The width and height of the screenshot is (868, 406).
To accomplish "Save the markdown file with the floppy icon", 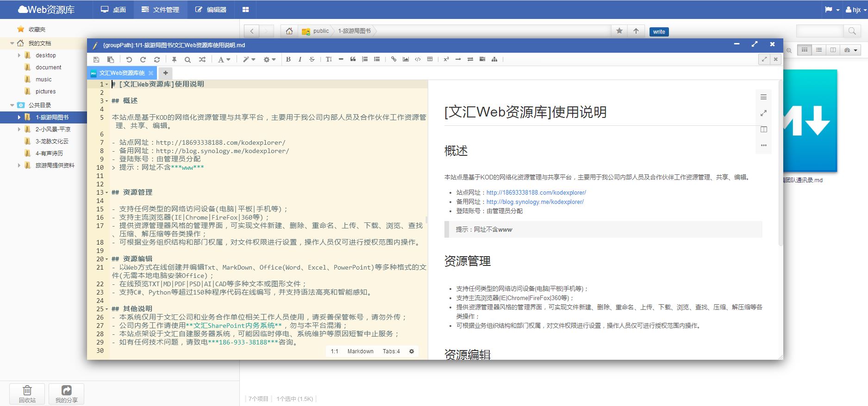I will (96, 59).
